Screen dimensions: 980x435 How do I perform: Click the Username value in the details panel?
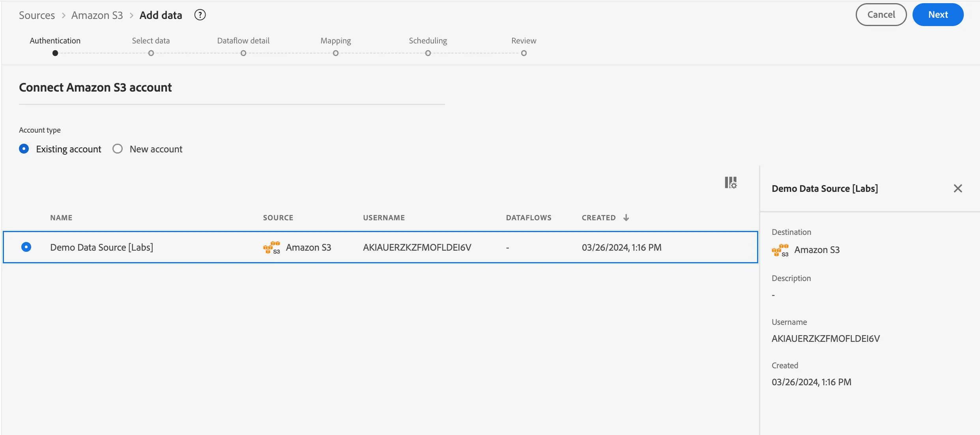click(826, 339)
